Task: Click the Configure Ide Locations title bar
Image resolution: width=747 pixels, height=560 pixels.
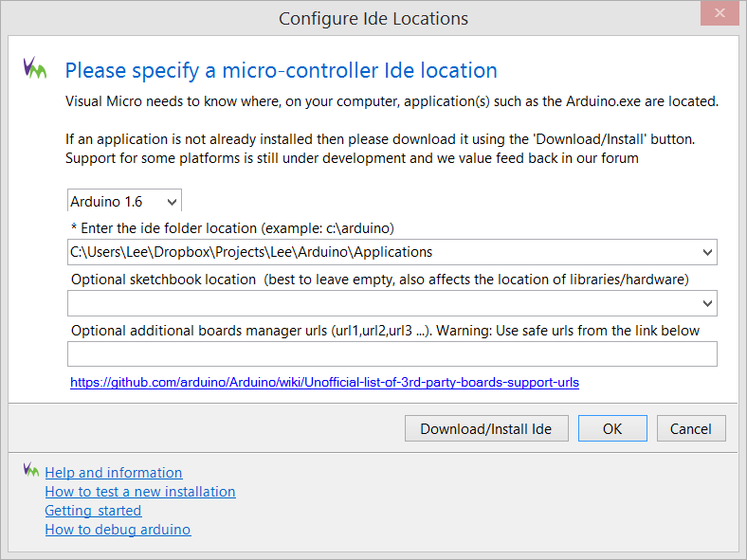Action: (373, 19)
